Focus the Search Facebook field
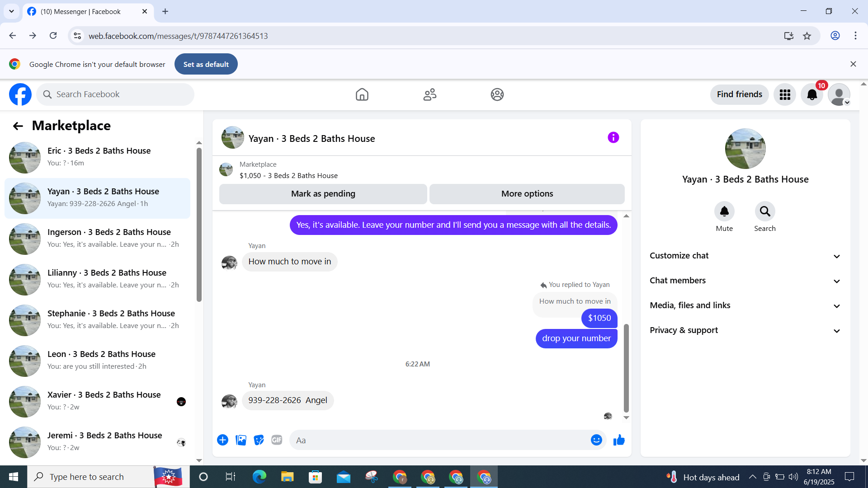The height and width of the screenshot is (488, 868). pos(115,94)
